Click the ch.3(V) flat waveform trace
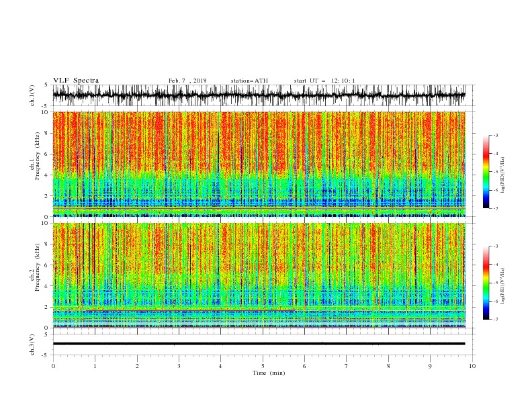This screenshot has width=532, height=411. tap(259, 344)
